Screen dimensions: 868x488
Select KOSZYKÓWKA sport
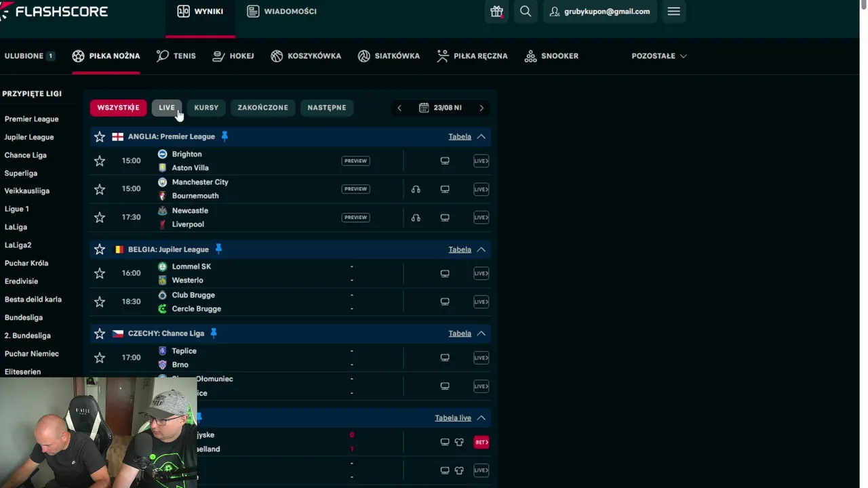(x=306, y=56)
